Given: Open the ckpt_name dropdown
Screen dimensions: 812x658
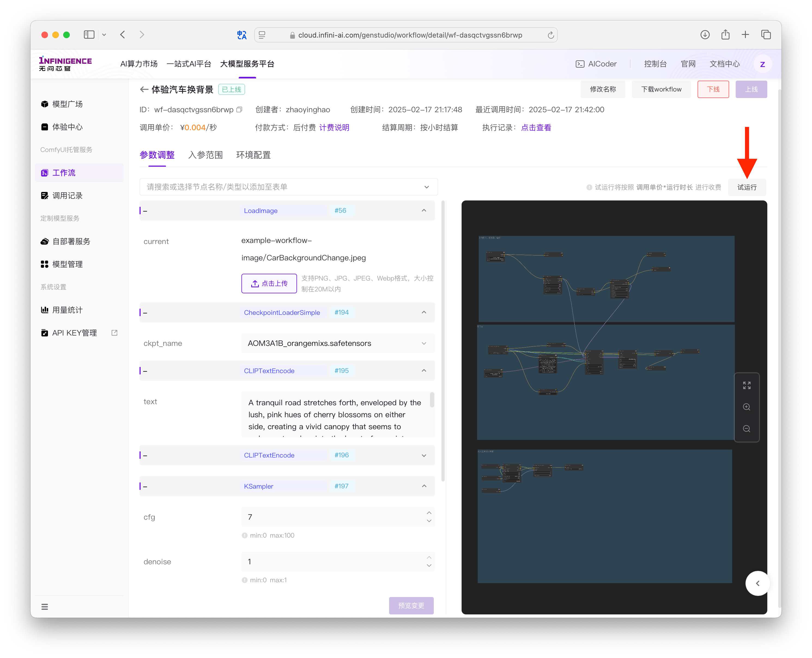Looking at the screenshot, I should click(338, 343).
